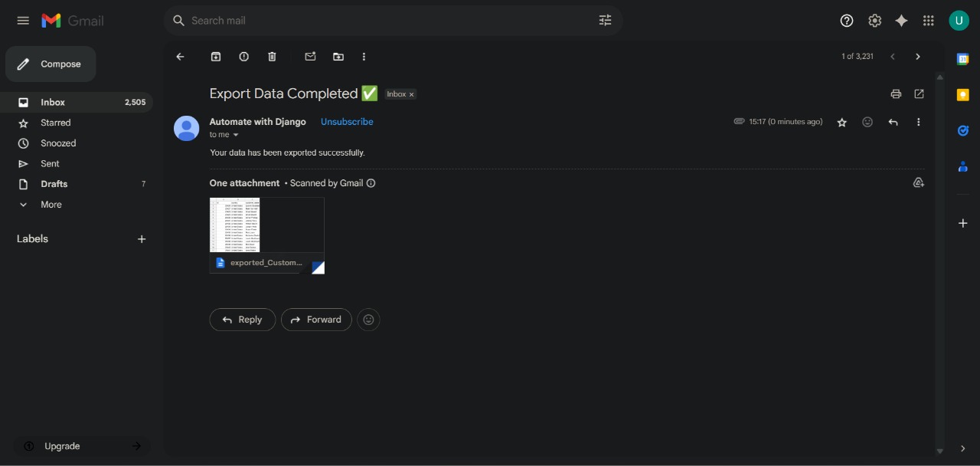Star this message
Image resolution: width=980 pixels, height=466 pixels.
click(x=842, y=123)
